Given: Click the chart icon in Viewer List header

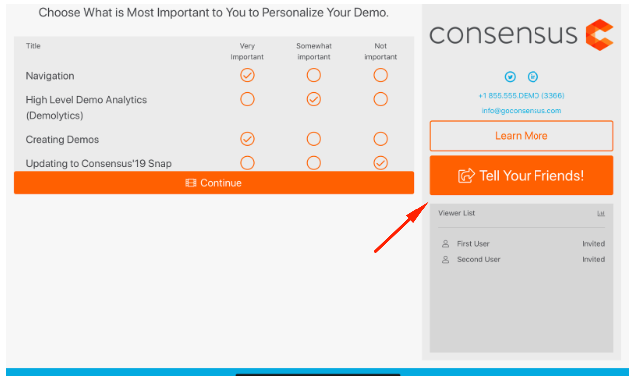Looking at the screenshot, I should [601, 213].
